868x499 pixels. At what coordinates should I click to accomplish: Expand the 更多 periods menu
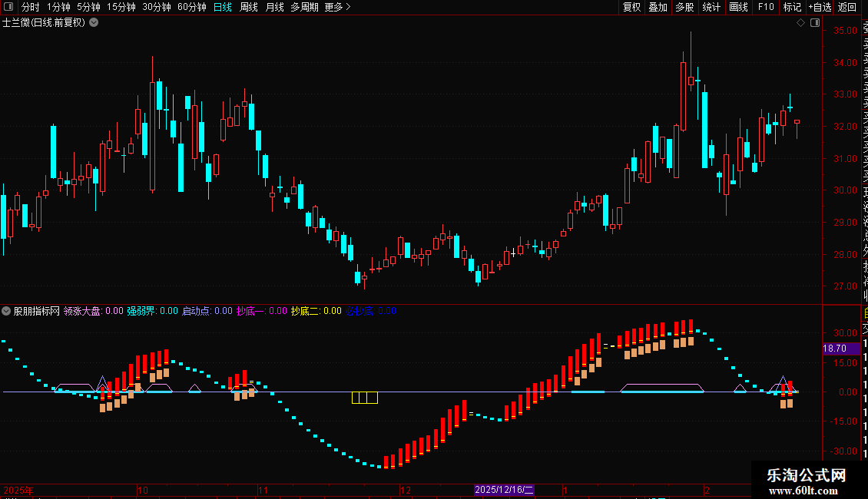pos(338,7)
